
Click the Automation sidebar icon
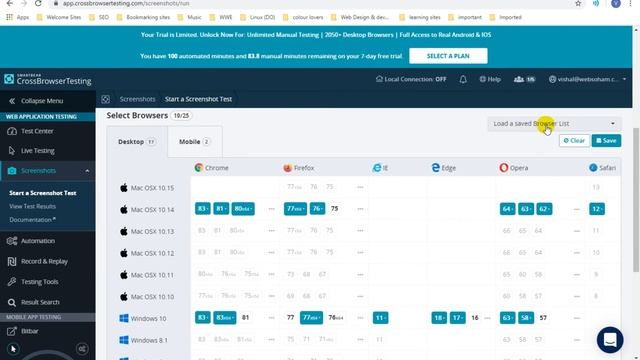click(x=12, y=241)
